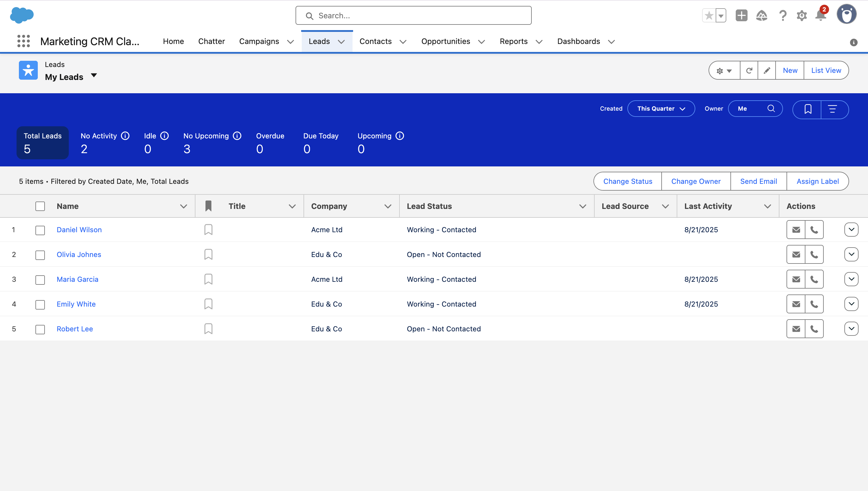
Task: Show Upcoming info tooltip icon
Action: [x=400, y=136]
